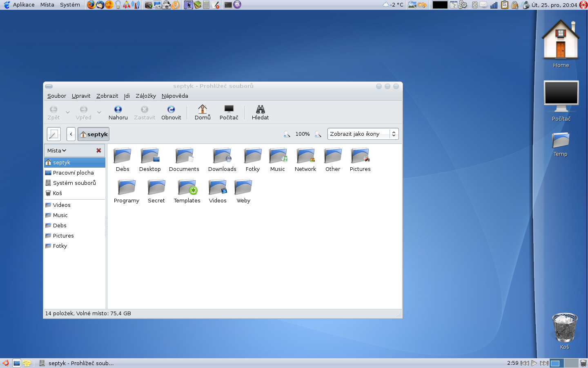The height and width of the screenshot is (368, 588).
Task: Select the Debs bookmark in the sidebar
Action: 75,225
